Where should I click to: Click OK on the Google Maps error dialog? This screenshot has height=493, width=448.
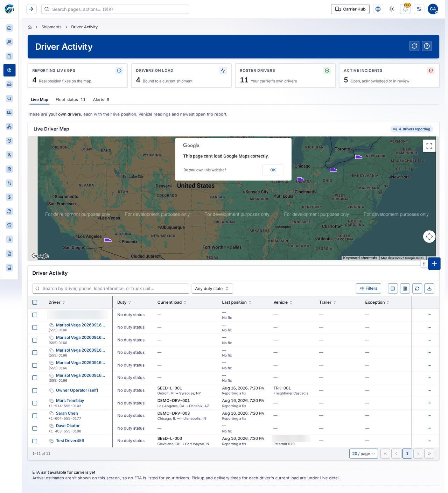click(273, 170)
